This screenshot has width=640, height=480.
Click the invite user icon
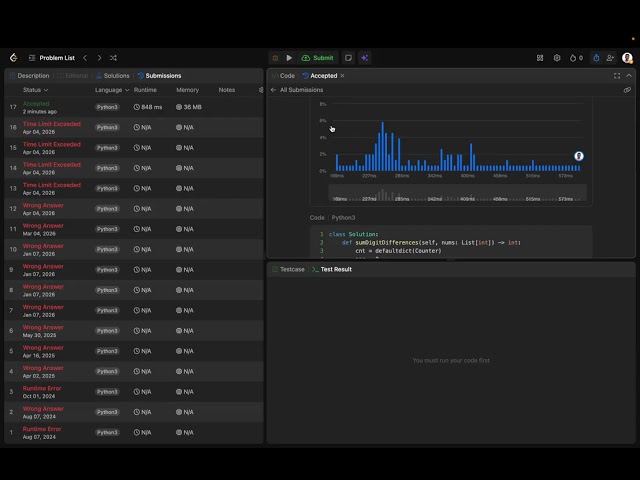point(610,58)
